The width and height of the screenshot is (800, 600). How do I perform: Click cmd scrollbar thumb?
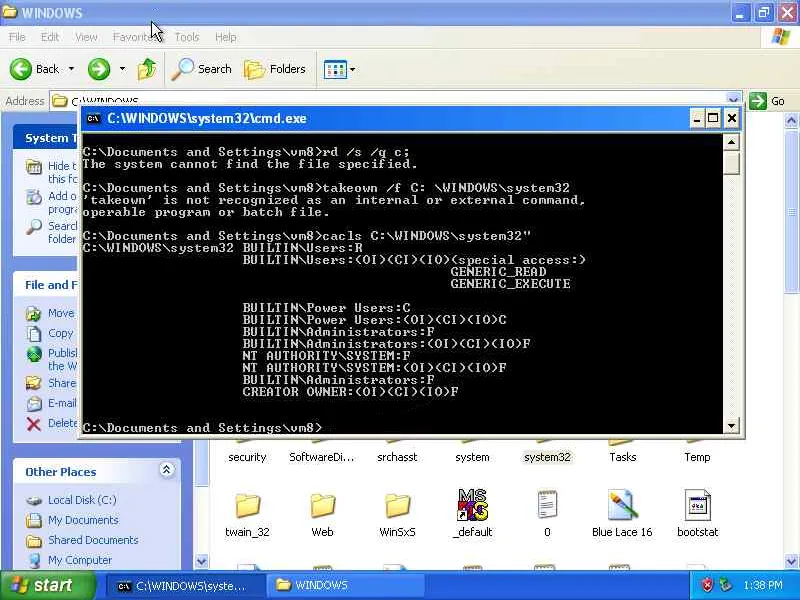731,162
